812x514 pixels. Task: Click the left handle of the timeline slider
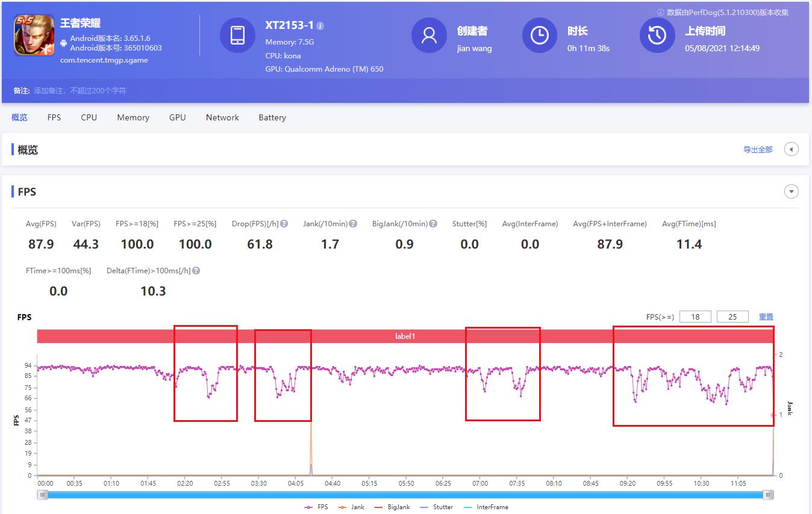tap(42, 494)
